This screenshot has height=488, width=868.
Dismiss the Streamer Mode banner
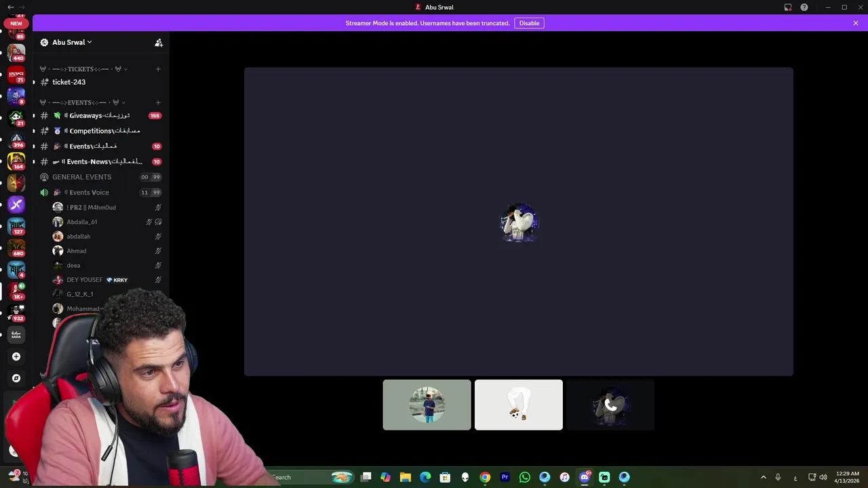[856, 23]
